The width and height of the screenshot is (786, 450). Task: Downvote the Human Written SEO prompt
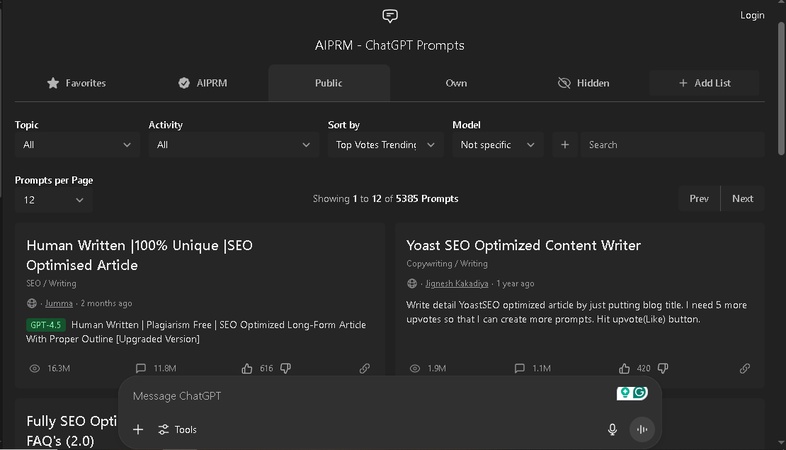(x=285, y=368)
